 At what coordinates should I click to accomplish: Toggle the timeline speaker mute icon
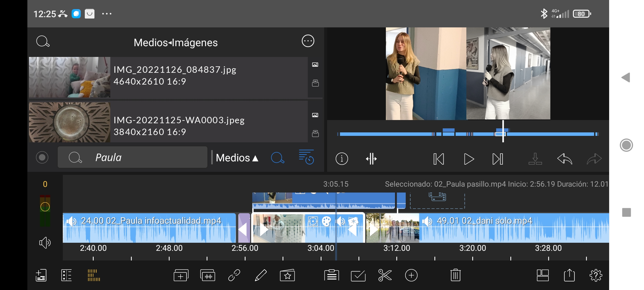(45, 243)
